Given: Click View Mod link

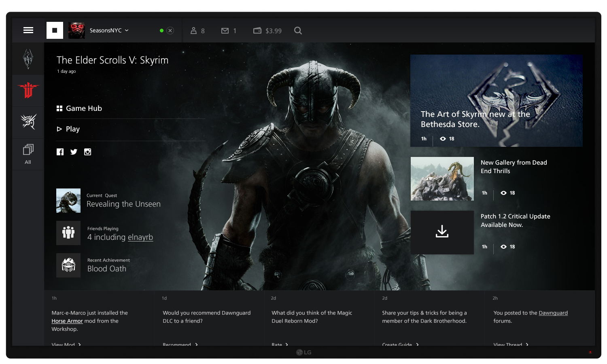Looking at the screenshot, I should 66,345.
